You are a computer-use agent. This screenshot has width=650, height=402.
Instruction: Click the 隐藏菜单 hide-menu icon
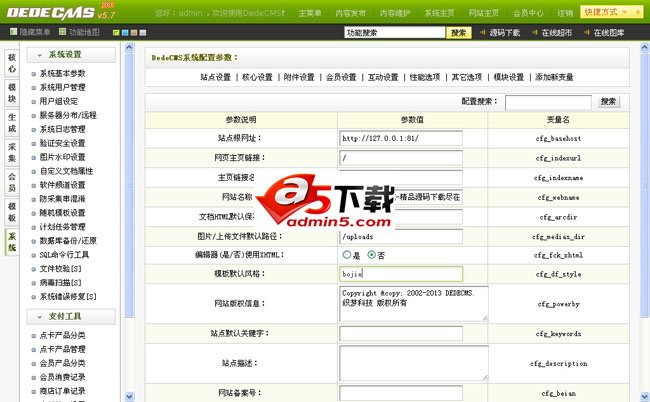point(13,32)
